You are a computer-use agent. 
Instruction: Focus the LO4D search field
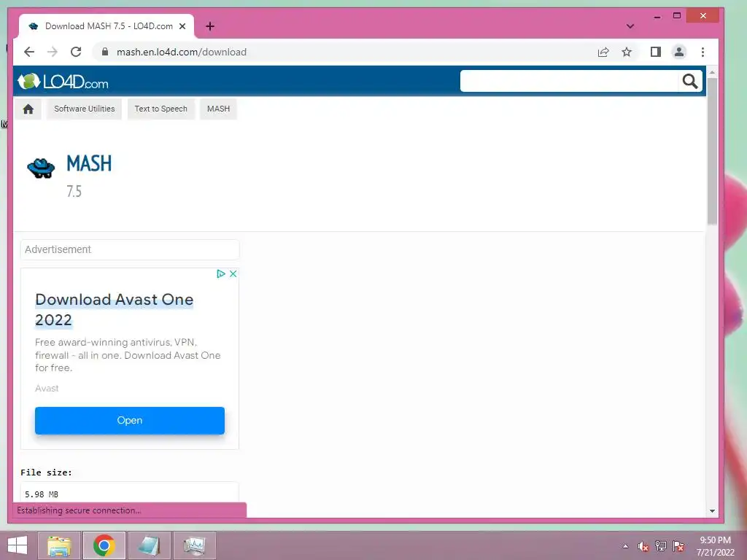(x=569, y=81)
